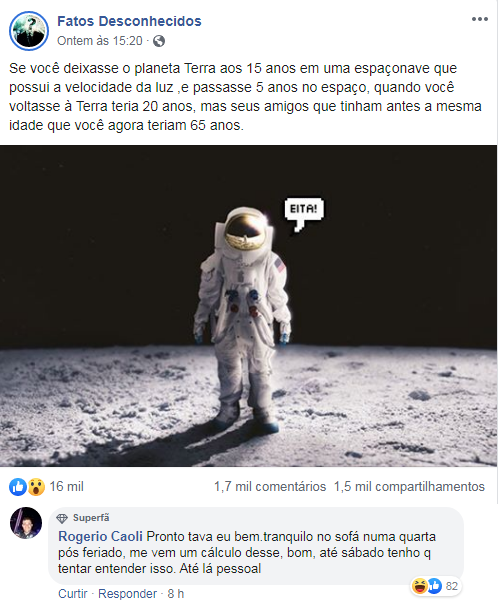
Task: Click the Superfã diamond badge icon
Action: [62, 518]
